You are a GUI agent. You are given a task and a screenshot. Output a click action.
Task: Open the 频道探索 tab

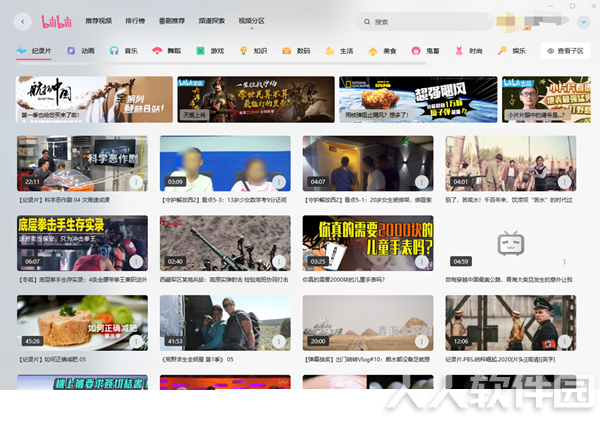[212, 21]
